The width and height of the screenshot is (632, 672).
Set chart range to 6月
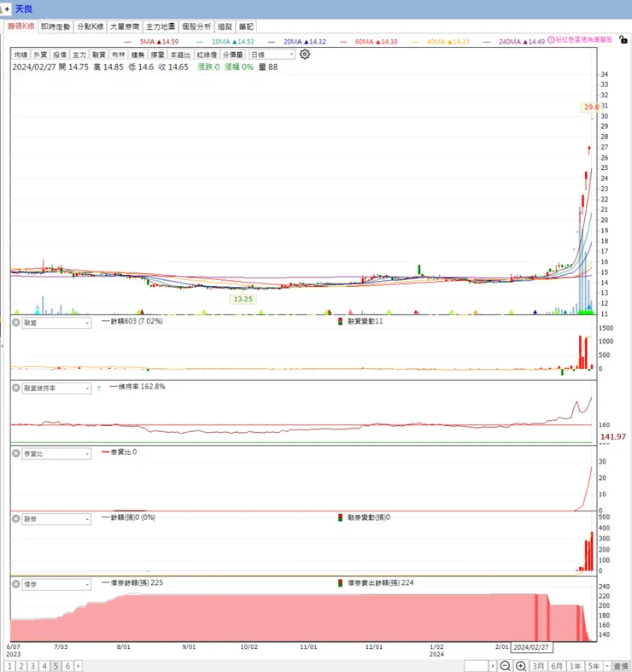(557, 666)
